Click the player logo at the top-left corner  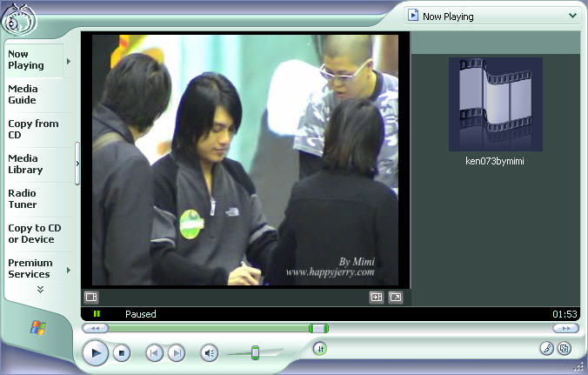(19, 19)
